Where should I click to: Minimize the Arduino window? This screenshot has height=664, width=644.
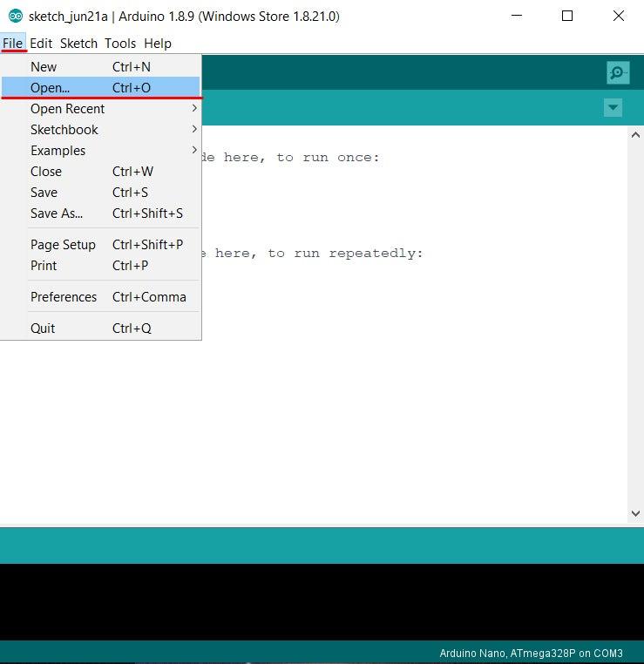click(x=517, y=16)
